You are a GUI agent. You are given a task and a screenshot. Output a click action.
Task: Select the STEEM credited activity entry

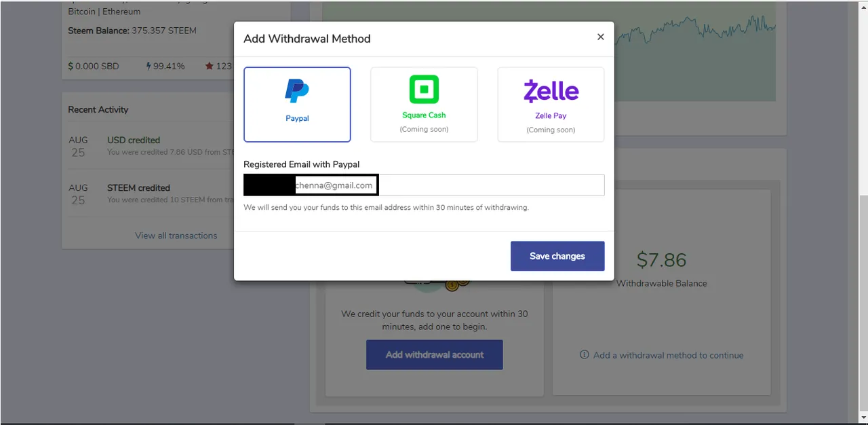pos(151,193)
